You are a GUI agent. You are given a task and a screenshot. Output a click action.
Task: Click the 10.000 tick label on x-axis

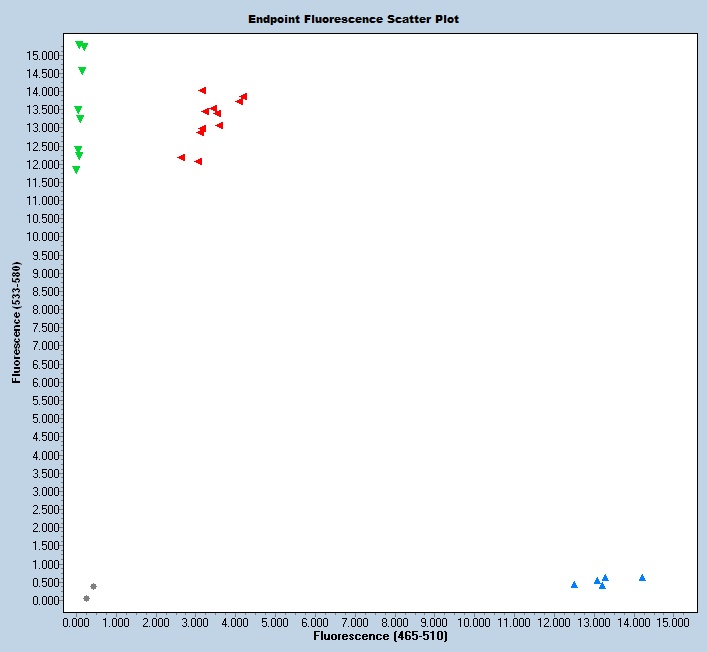coord(472,622)
